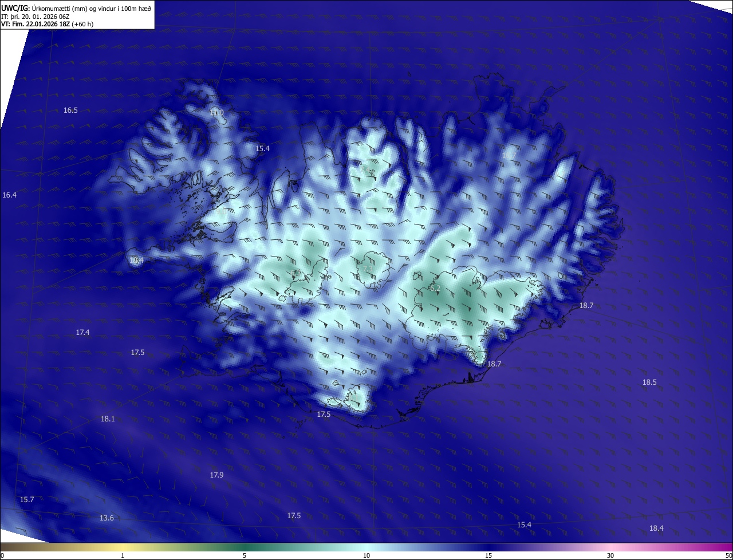Viewport: 733px width, 560px height.
Task: Click the color scale tick labeled 30
Action: coord(610,555)
